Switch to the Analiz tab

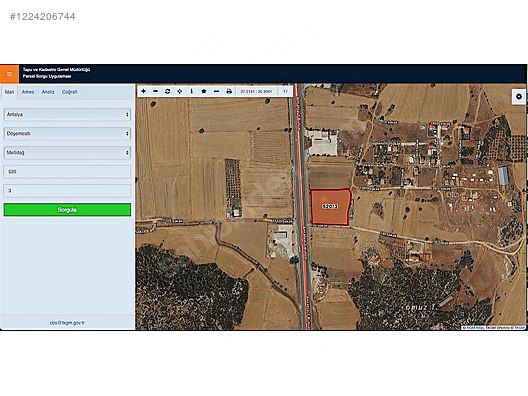(x=48, y=92)
